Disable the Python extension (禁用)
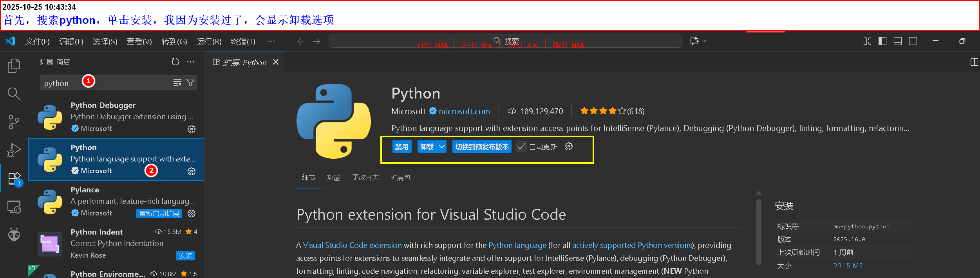The height and width of the screenshot is (278, 980). (402, 147)
